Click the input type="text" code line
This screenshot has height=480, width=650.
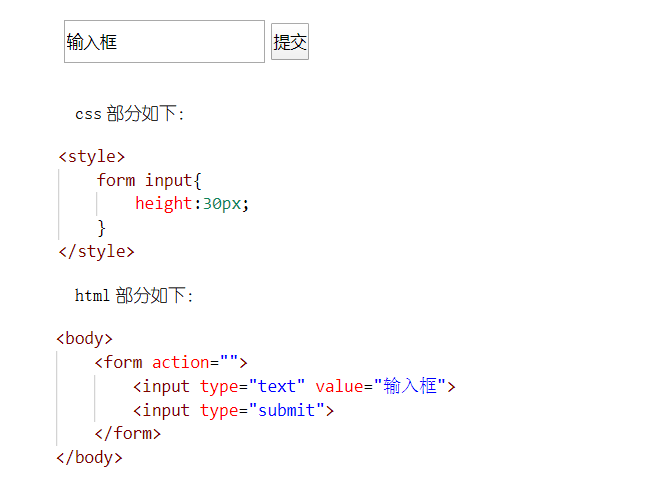294,386
